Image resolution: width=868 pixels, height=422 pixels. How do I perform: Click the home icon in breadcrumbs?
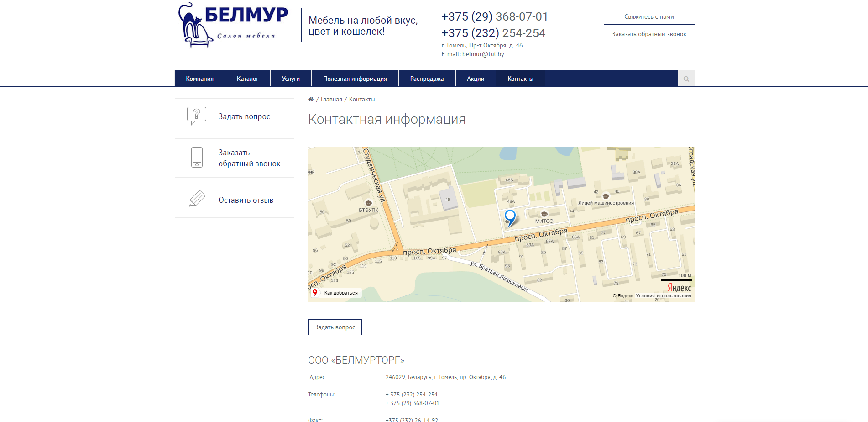pos(311,99)
